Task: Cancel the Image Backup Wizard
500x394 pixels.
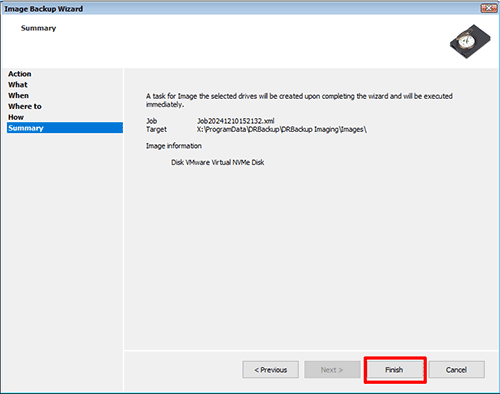Action: 456,370
